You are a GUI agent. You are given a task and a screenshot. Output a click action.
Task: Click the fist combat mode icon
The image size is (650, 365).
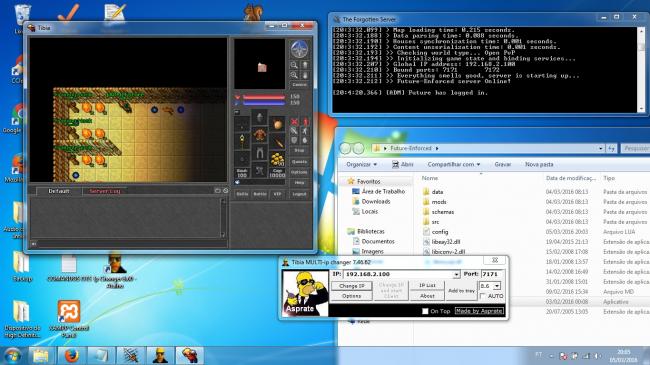pos(305,140)
